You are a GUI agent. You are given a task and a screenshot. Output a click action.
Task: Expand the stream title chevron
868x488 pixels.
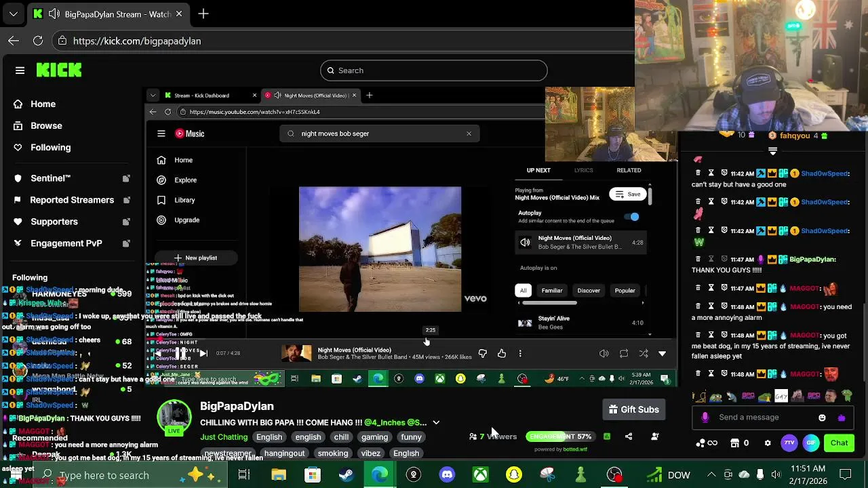436,422
